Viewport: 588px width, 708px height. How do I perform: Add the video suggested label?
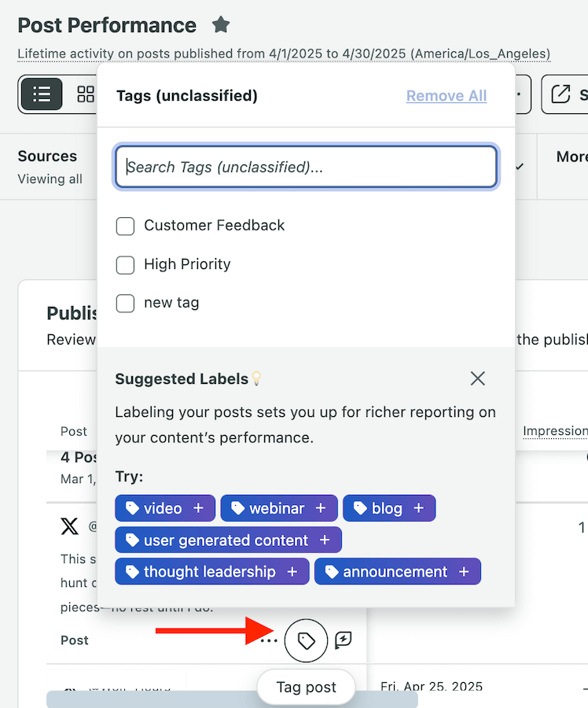(164, 507)
